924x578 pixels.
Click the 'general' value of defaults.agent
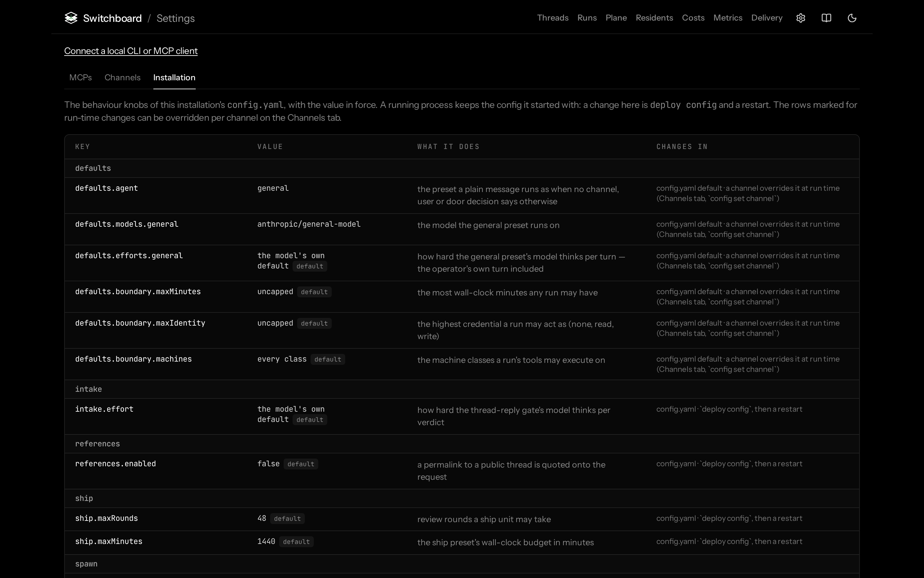click(273, 188)
